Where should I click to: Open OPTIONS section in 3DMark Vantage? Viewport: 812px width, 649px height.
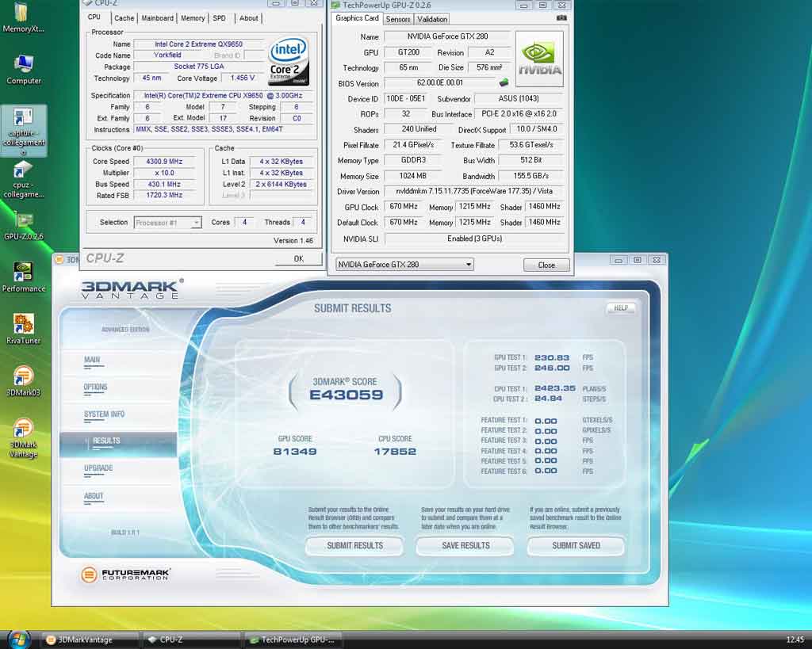[x=95, y=387]
